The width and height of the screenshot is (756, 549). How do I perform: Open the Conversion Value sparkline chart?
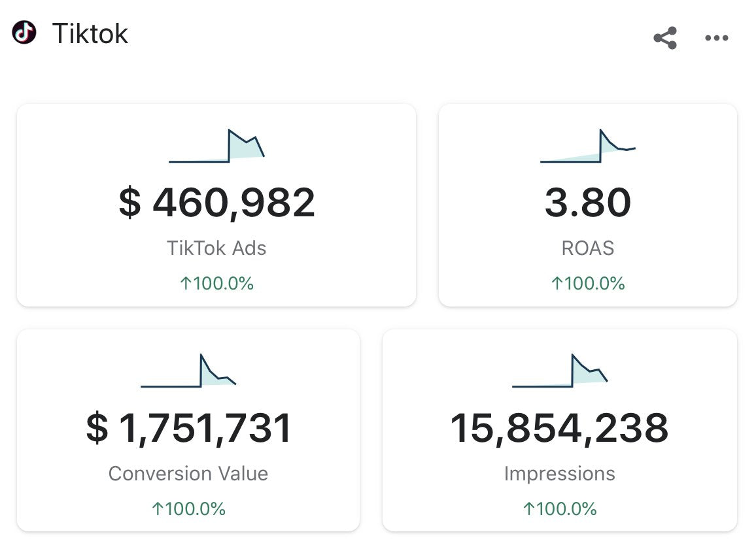pos(188,371)
